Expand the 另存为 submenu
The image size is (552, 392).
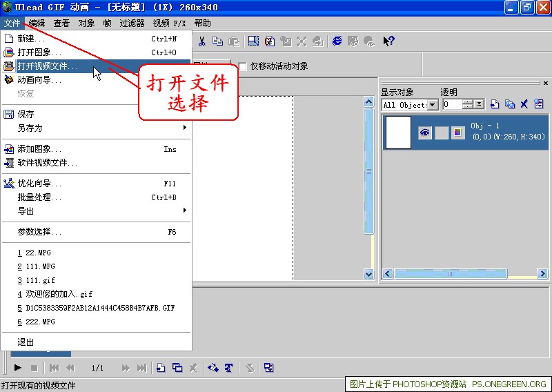tap(97, 128)
